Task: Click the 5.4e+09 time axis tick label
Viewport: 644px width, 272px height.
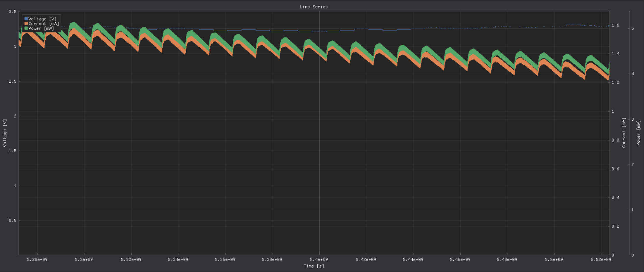Action: [x=319, y=259]
